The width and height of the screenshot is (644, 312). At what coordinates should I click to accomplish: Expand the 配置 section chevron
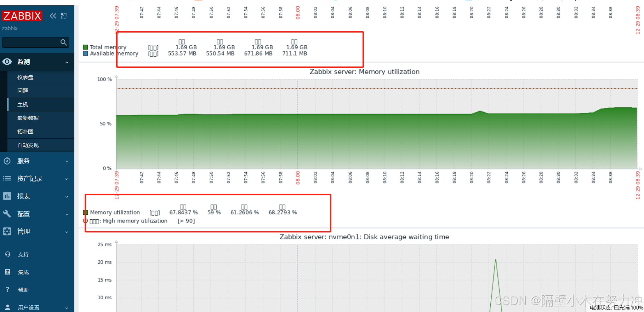(x=67, y=214)
